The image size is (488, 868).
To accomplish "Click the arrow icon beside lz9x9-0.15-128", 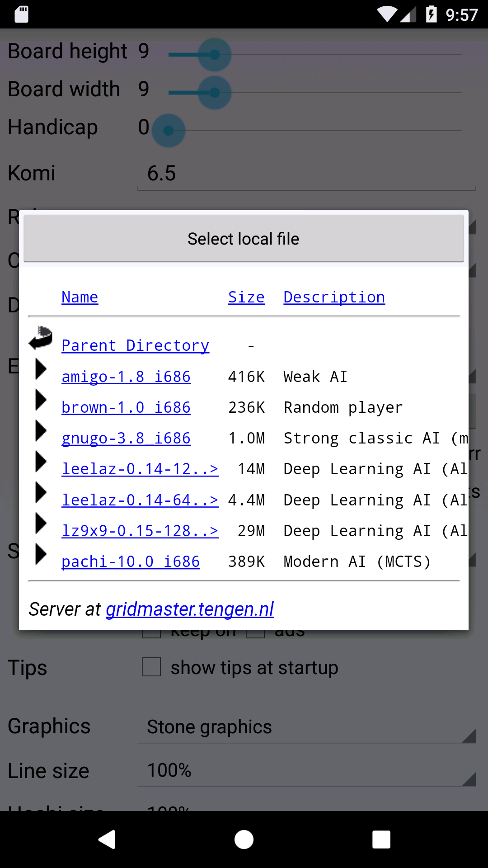I will [x=41, y=523].
